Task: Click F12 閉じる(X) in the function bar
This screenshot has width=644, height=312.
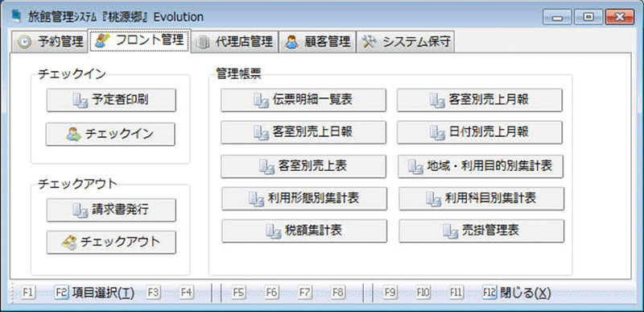Action: tap(517, 293)
